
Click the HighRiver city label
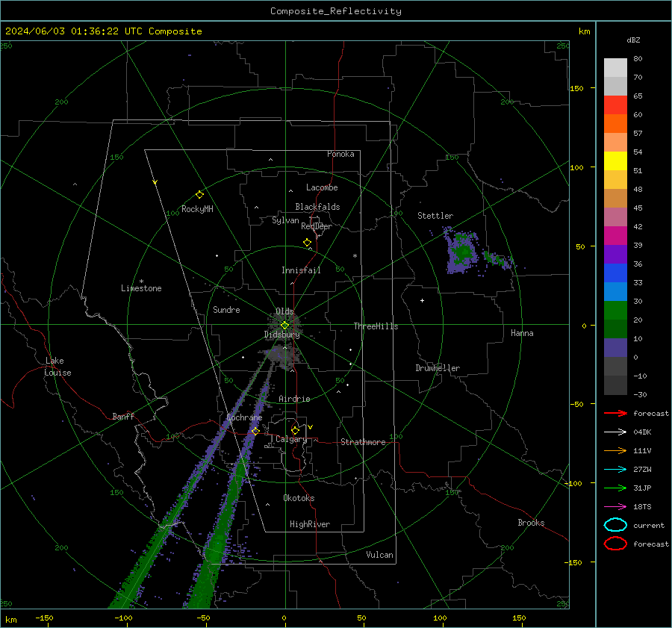(x=310, y=524)
